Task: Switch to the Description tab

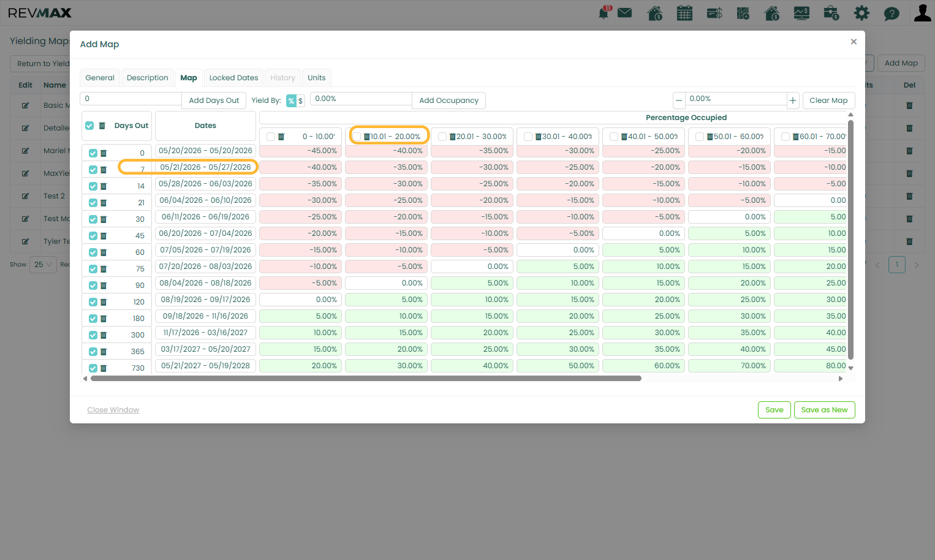Action: [148, 78]
